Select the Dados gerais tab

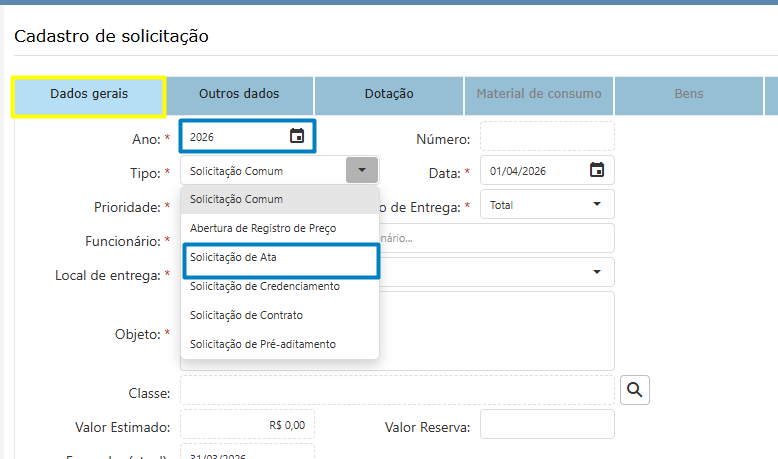(89, 94)
